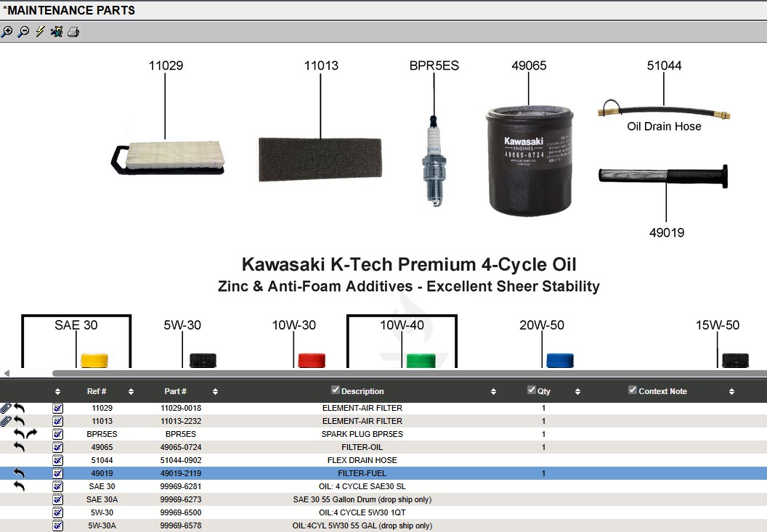Click the zoom in magnifier icon
Image resolution: width=767 pixels, height=532 pixels.
(x=7, y=32)
